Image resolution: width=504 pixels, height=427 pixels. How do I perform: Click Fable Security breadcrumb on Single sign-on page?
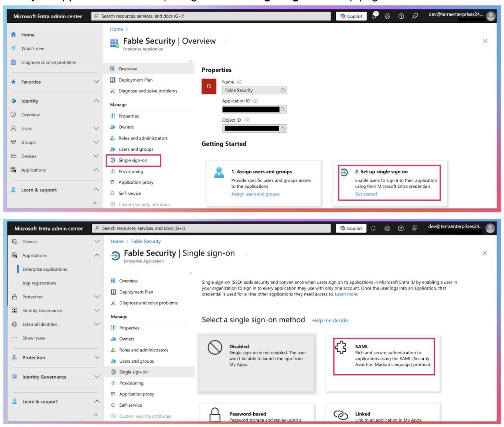pyautogui.click(x=146, y=241)
